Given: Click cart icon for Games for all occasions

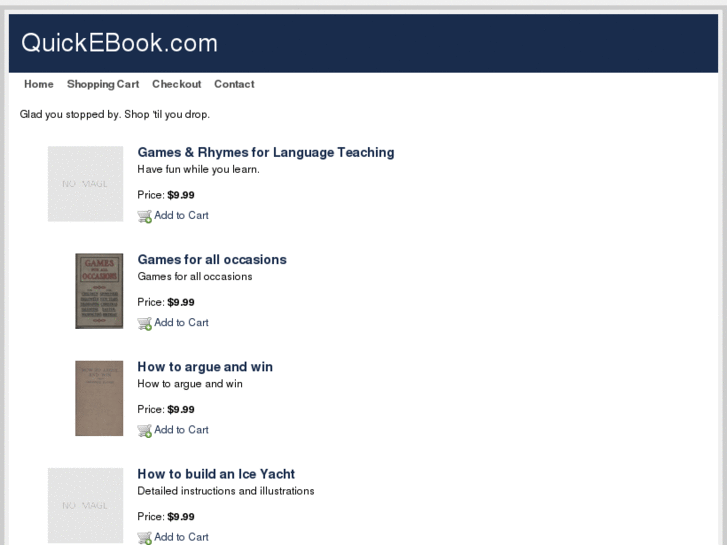Looking at the screenshot, I should [144, 323].
